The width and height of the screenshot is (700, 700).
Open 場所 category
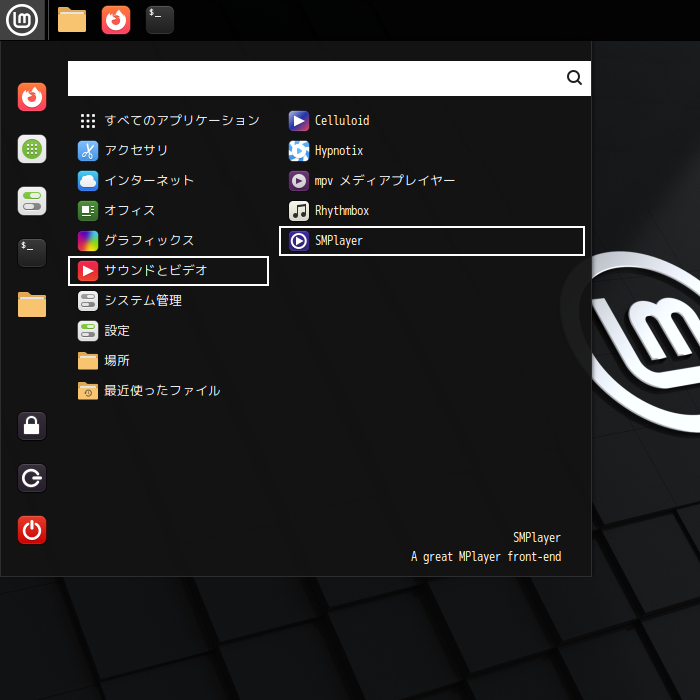click(x=169, y=361)
